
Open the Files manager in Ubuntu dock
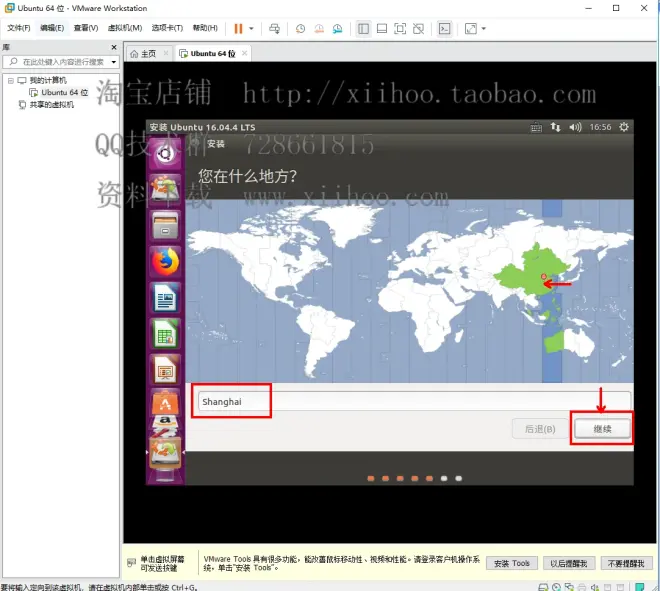tap(165, 225)
